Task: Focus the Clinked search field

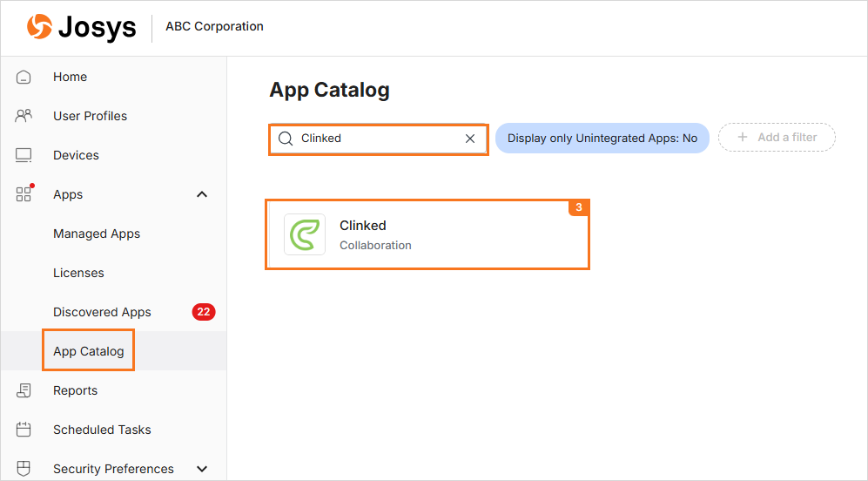Action: [x=378, y=139]
